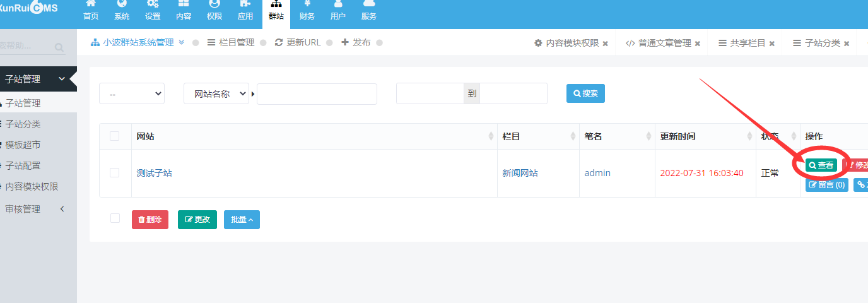Switch to the 普通文章管理 tab
The height and width of the screenshot is (303, 868).
click(x=659, y=43)
